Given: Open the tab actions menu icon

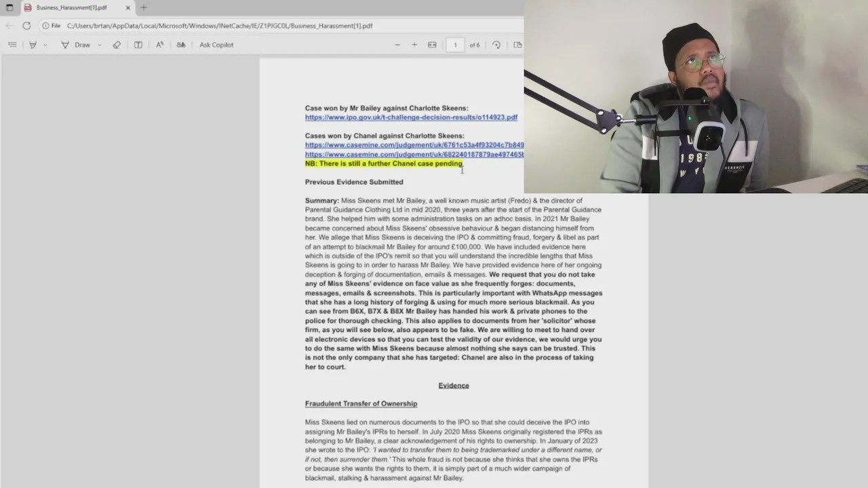Looking at the screenshot, I should coord(9,7).
